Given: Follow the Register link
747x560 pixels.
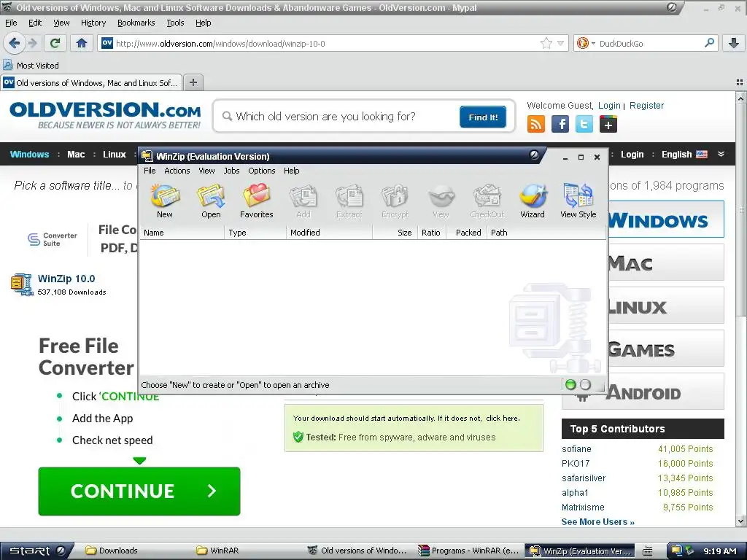Looking at the screenshot, I should [646, 106].
